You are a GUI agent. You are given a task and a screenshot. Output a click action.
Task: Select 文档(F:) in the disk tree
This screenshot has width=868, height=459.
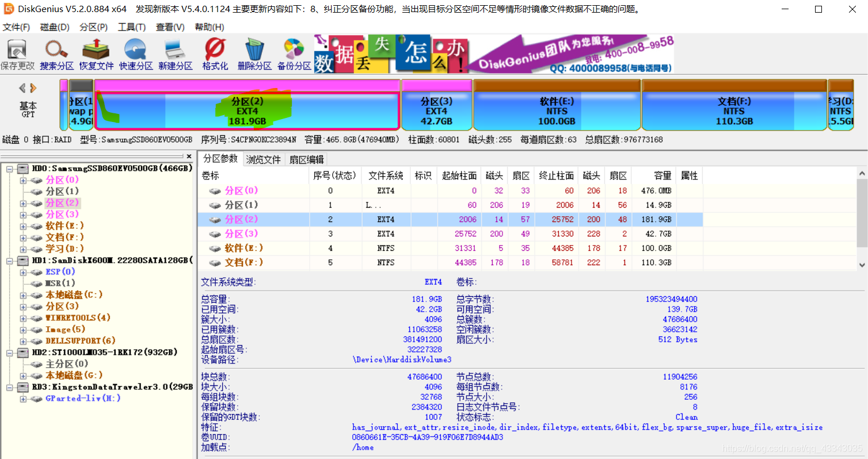tap(65, 237)
